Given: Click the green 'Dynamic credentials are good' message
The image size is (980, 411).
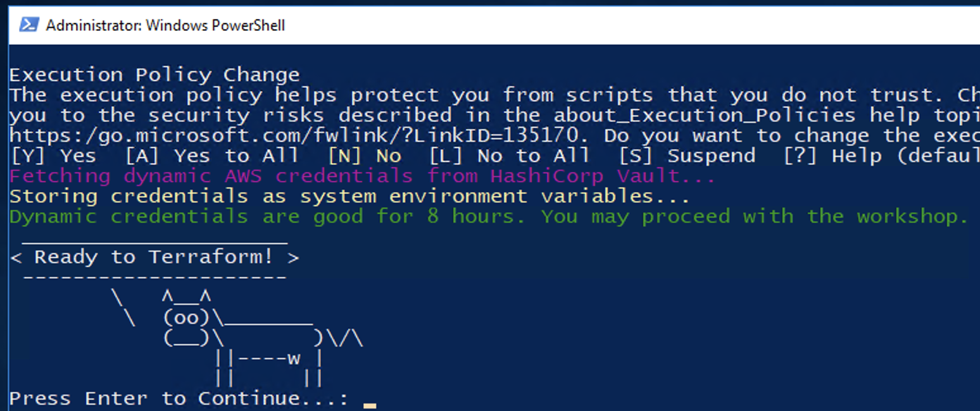Looking at the screenshot, I should click(x=489, y=216).
